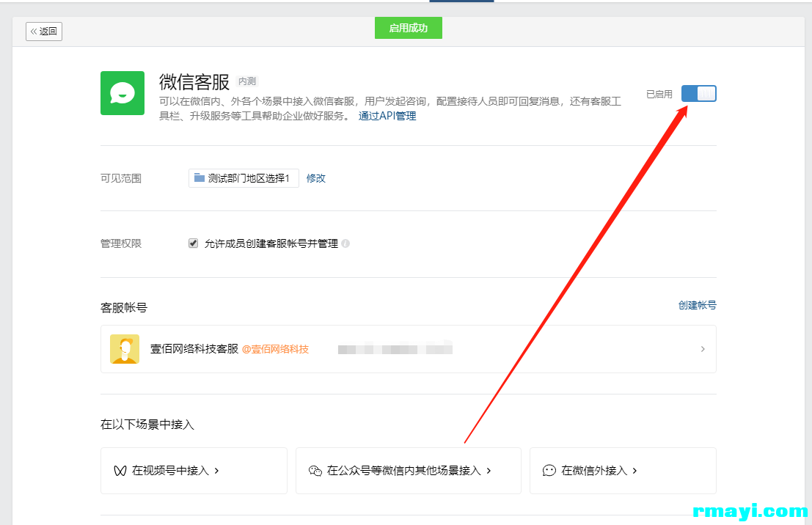
Task: Click the 已启用 status text
Action: click(x=659, y=95)
